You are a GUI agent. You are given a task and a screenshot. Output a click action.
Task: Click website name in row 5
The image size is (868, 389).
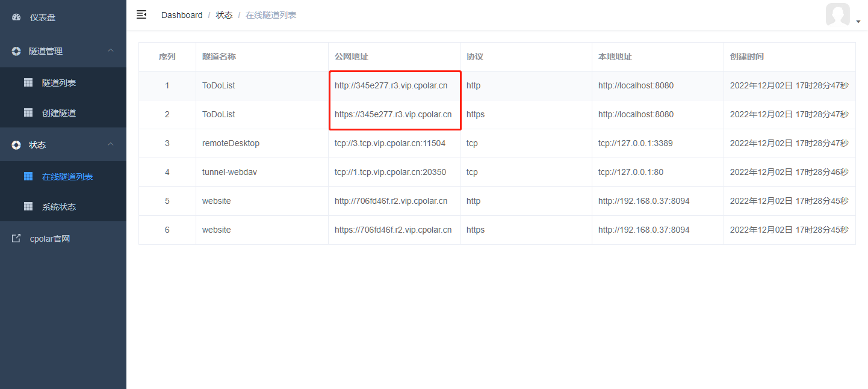217,201
